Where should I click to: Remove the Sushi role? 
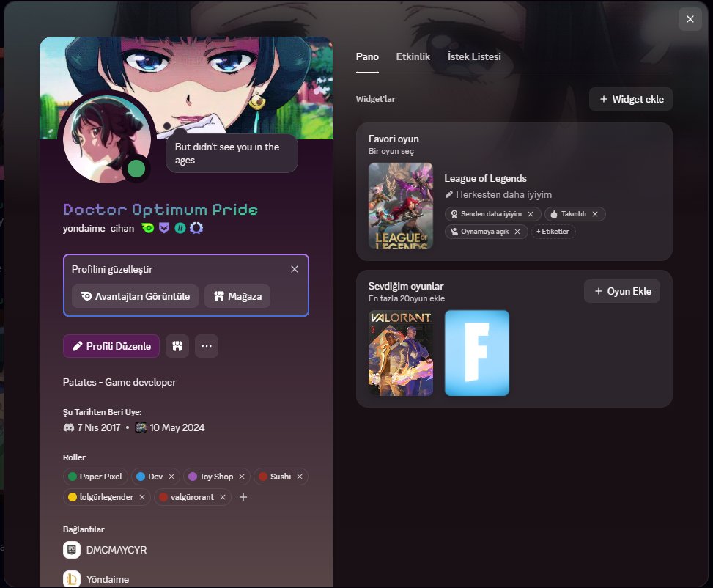300,477
